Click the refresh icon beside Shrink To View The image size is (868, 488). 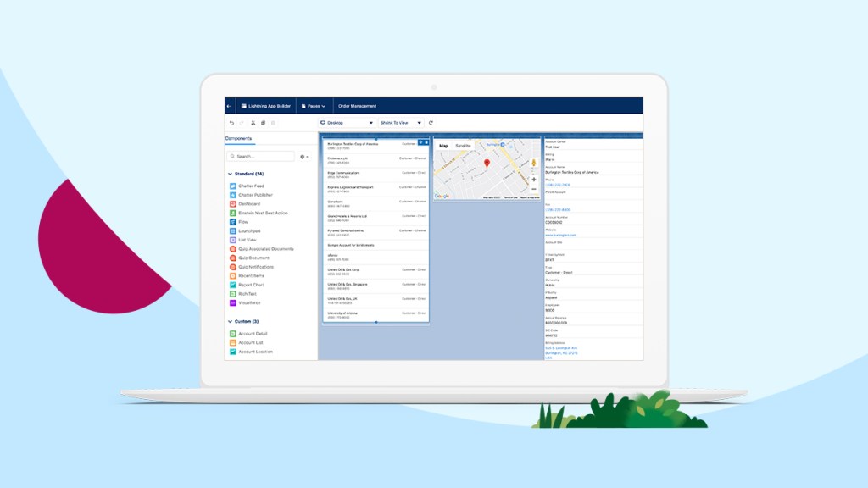(431, 123)
